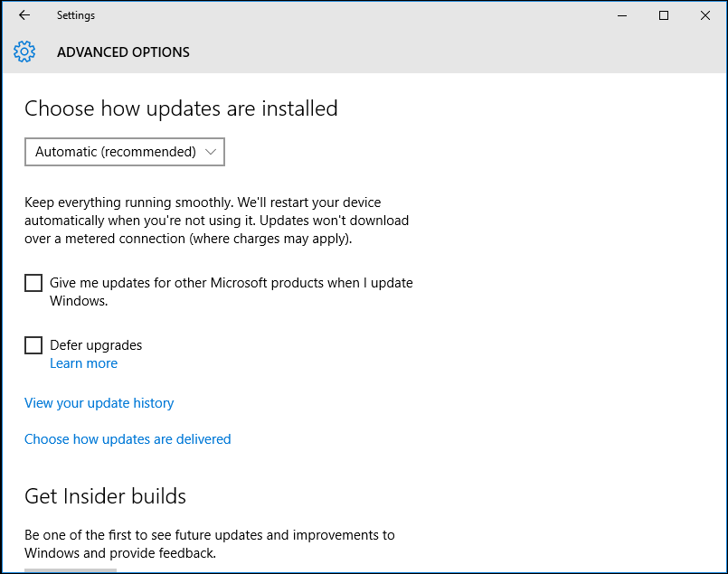Select the Settings title bar label

(x=75, y=14)
